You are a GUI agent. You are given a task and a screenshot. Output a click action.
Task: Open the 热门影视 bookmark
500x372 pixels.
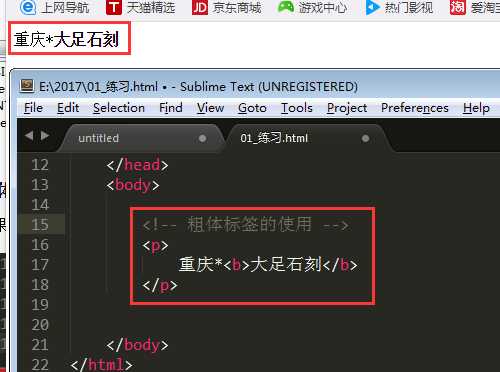pyautogui.click(x=399, y=7)
